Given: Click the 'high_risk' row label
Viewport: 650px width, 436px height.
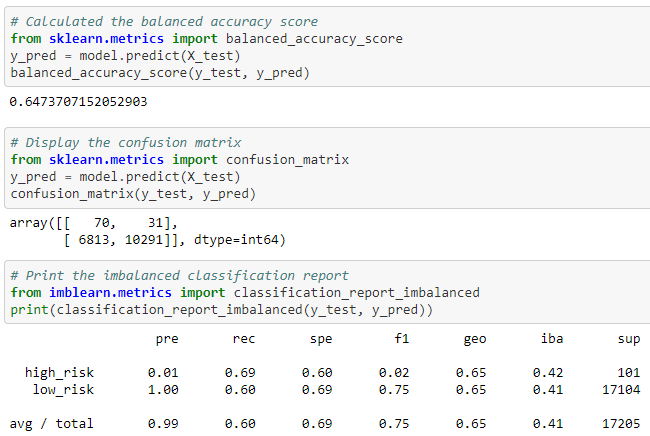Looking at the screenshot, I should (x=59, y=373).
